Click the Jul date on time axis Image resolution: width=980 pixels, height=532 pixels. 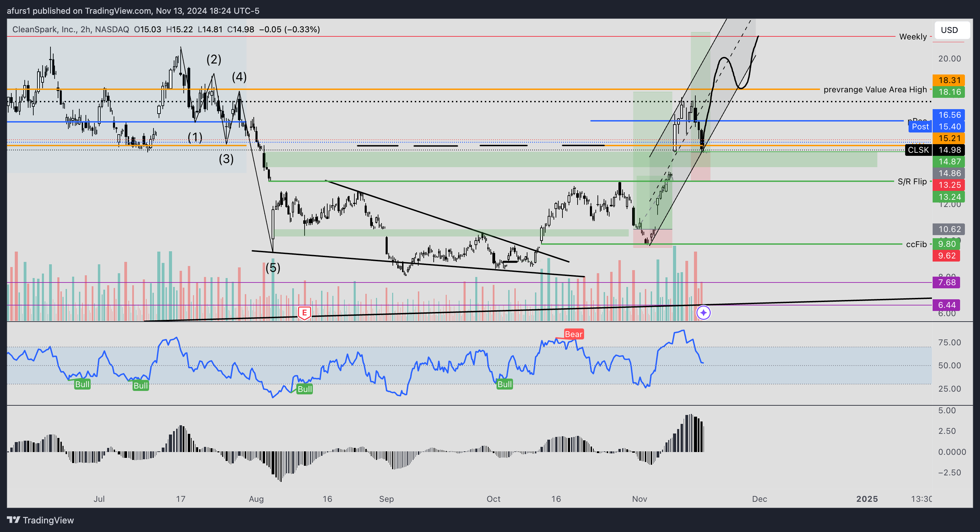point(99,499)
